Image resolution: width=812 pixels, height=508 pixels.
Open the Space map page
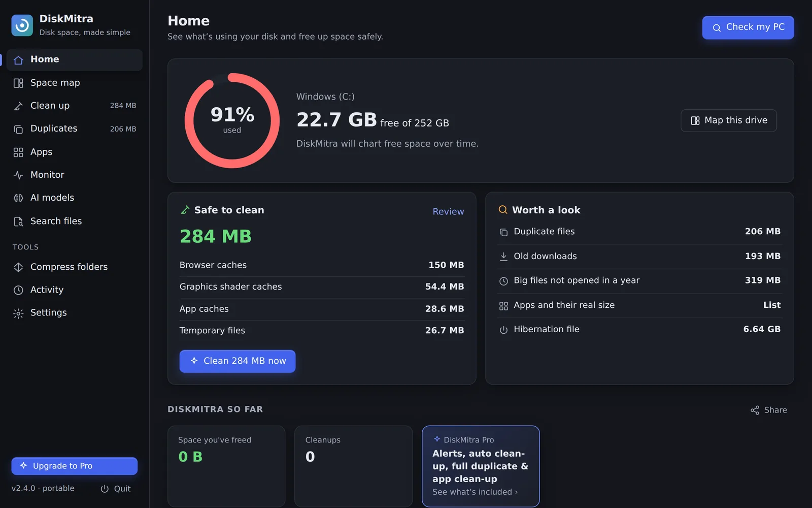click(75, 83)
